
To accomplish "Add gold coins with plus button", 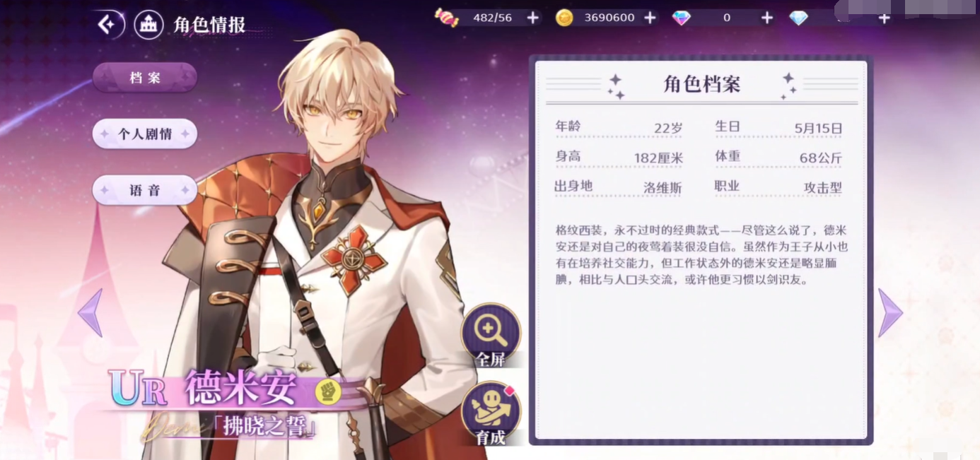I will click(x=651, y=18).
